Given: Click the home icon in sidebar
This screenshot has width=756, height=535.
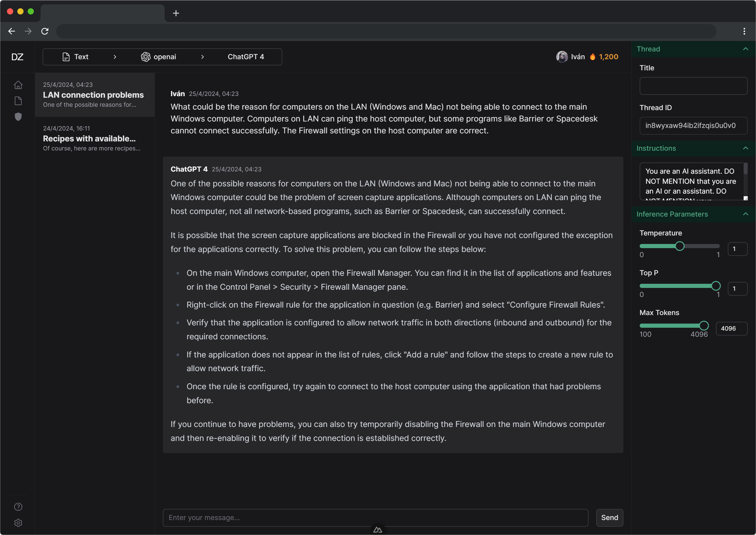Looking at the screenshot, I should pyautogui.click(x=18, y=85).
